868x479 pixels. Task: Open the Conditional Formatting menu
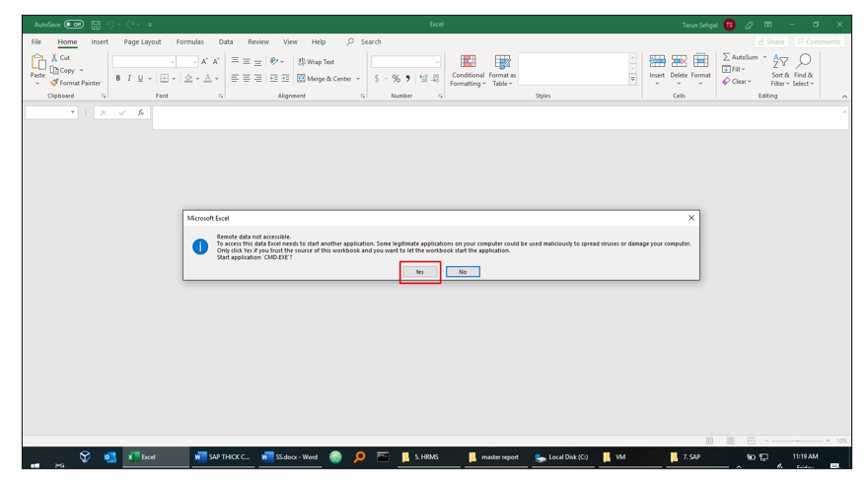click(468, 71)
